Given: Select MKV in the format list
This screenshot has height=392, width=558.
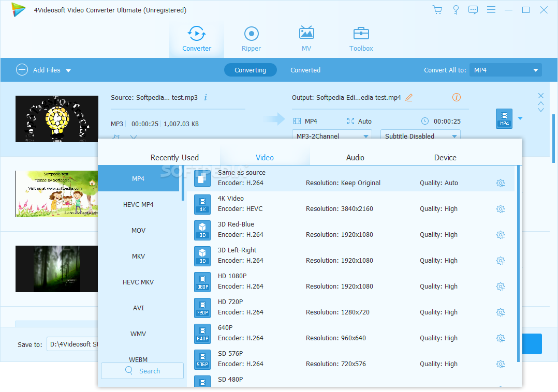Looking at the screenshot, I should click(x=138, y=256).
